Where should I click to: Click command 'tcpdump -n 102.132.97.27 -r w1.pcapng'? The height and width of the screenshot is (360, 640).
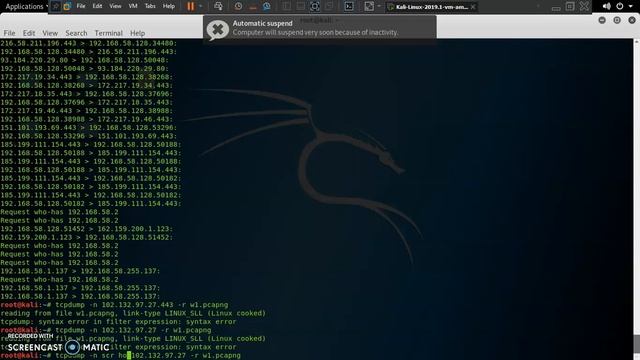click(133, 330)
